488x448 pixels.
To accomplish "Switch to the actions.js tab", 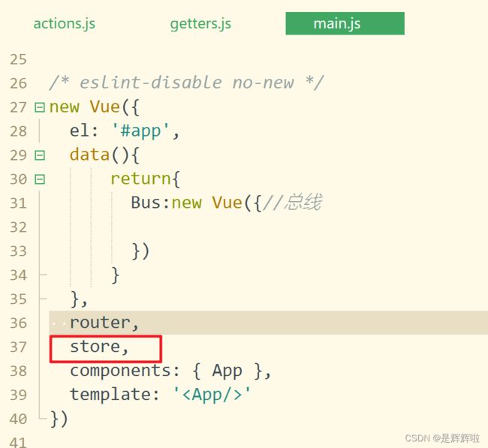I will 64,24.
